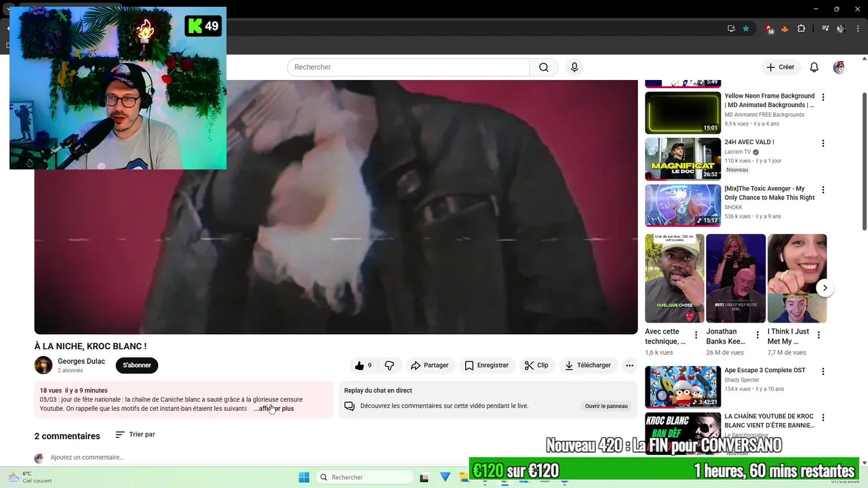Screen dimensions: 868x488
Task: Click the taskbar Rechercher search box
Action: tap(365, 477)
